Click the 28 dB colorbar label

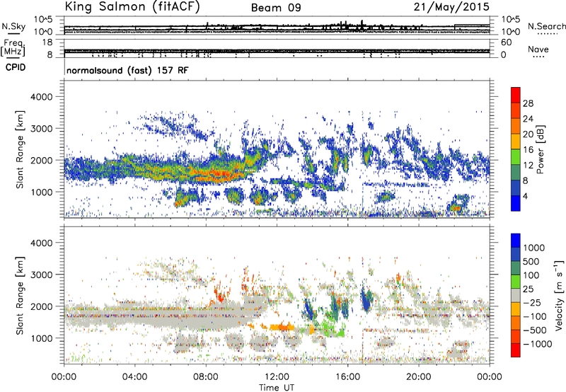[528, 103]
